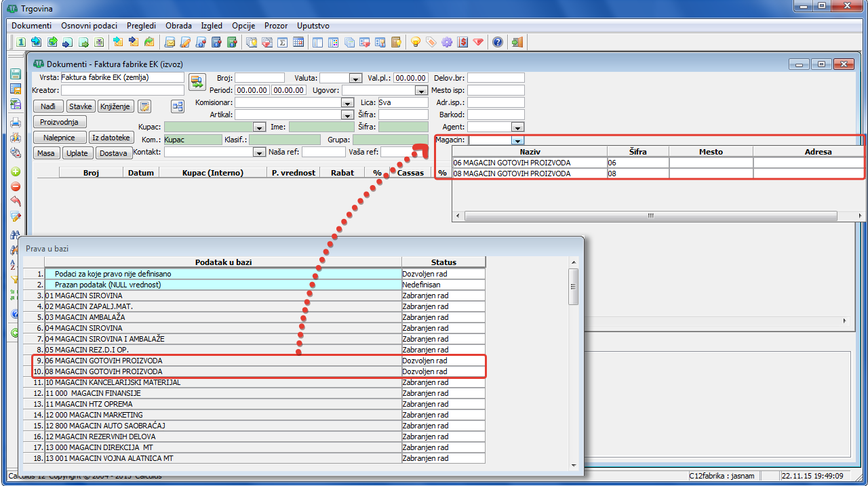Viewport: 868px width, 486px height.
Task: Click the Magacin list horizontal scrollbar thumb
Action: pos(651,216)
